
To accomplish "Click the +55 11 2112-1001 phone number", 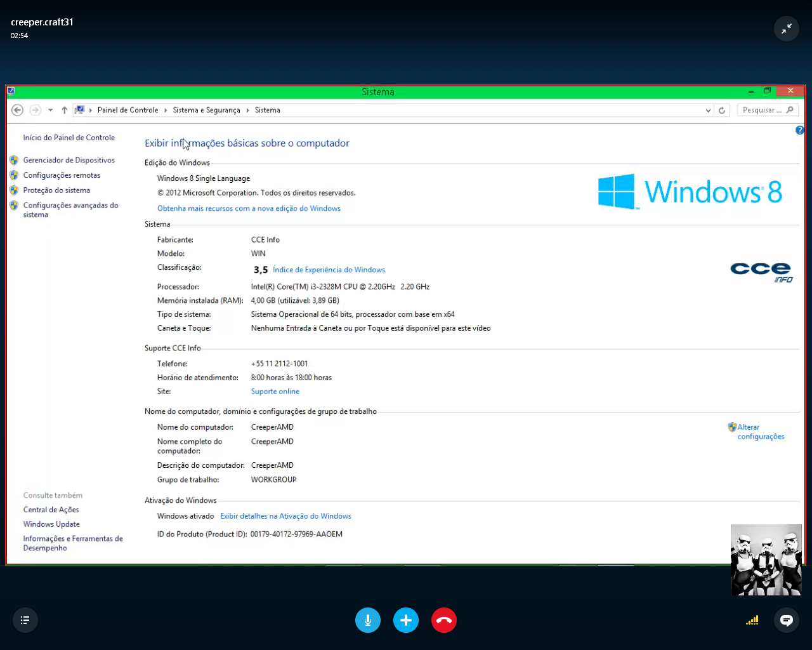I will click(x=279, y=364).
